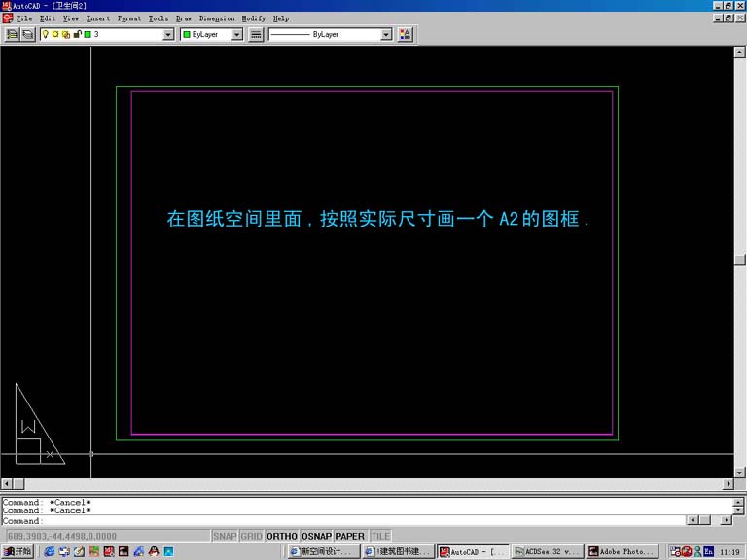Click command line horizontal scroll left arrow
Image resolution: width=747 pixels, height=560 pixels.
[x=694, y=520]
